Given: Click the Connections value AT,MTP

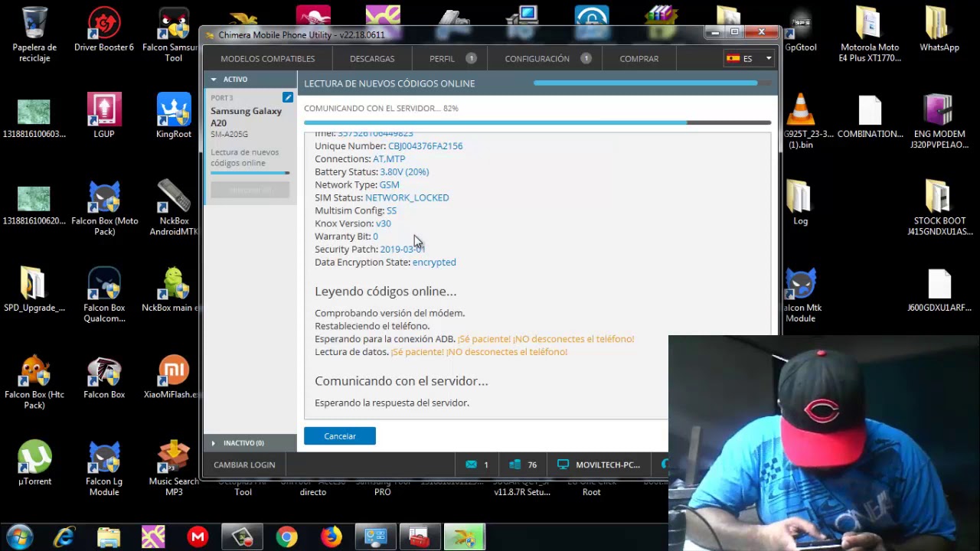Looking at the screenshot, I should click(389, 159).
